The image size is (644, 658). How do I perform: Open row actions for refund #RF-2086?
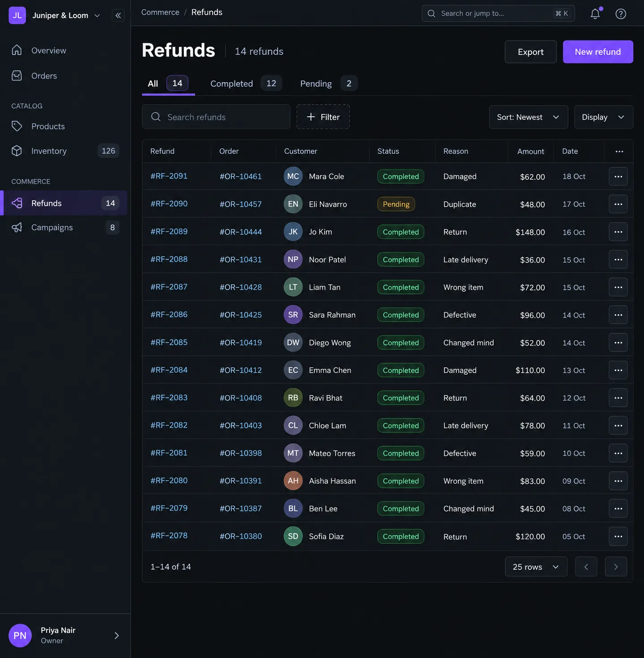[x=618, y=315]
